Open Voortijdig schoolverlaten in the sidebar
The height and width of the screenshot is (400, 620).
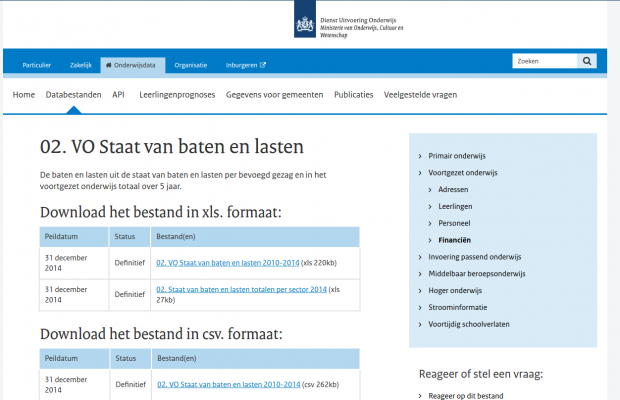(469, 324)
